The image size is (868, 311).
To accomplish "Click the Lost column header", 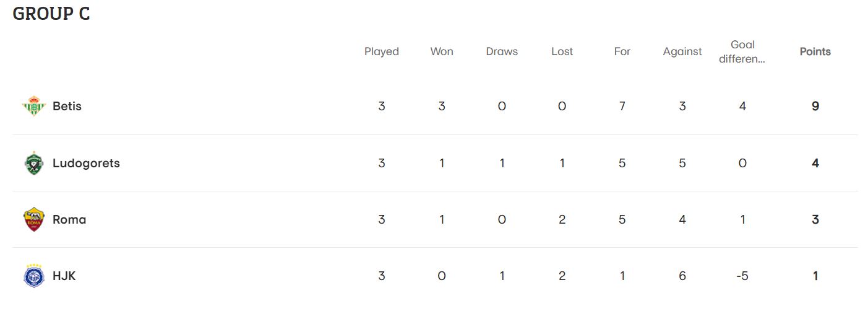I will [x=562, y=51].
